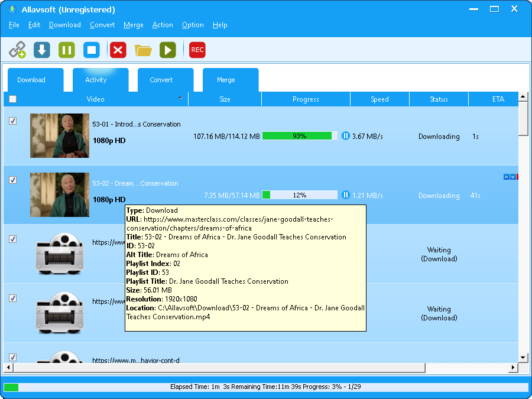Click the blue Download arrow toolbar icon

point(42,50)
